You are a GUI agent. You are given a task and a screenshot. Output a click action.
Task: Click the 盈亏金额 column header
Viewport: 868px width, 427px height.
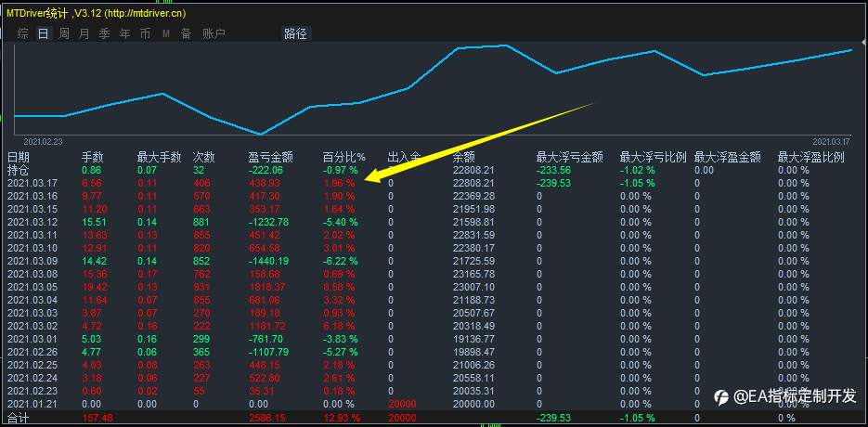point(270,158)
